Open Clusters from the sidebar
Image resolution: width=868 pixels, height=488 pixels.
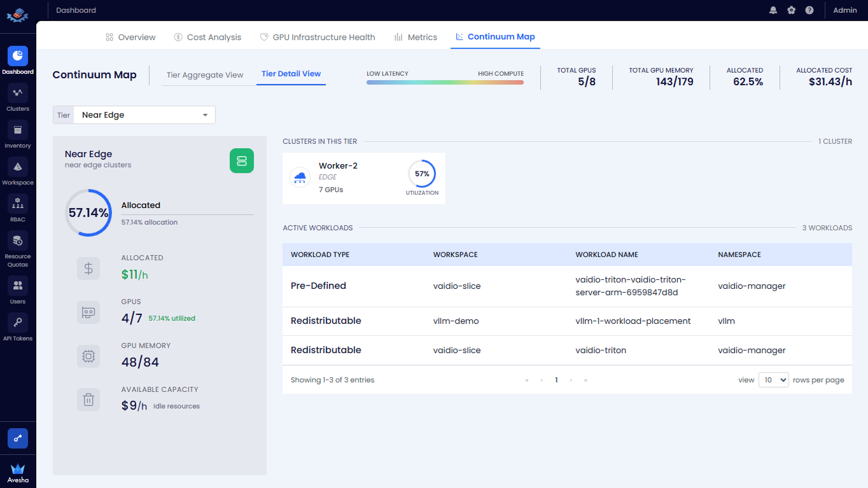click(18, 94)
